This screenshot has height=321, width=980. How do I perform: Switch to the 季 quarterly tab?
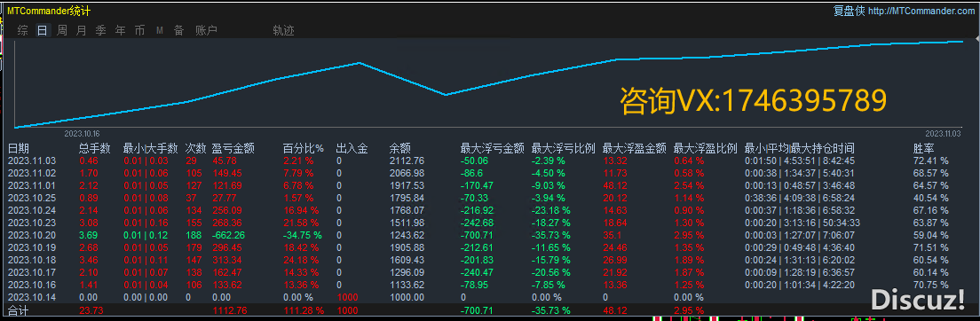(x=100, y=30)
